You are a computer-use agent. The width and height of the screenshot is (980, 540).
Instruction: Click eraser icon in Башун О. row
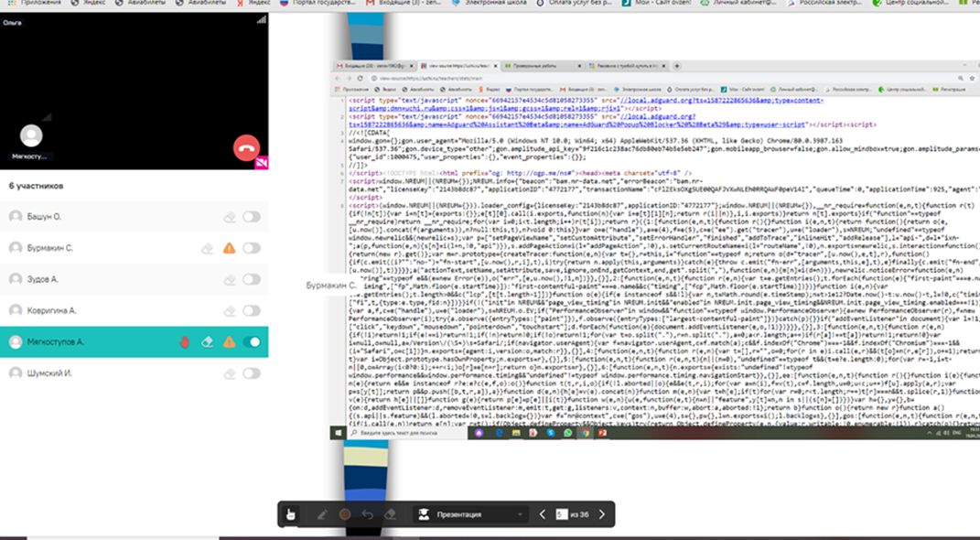(x=230, y=218)
